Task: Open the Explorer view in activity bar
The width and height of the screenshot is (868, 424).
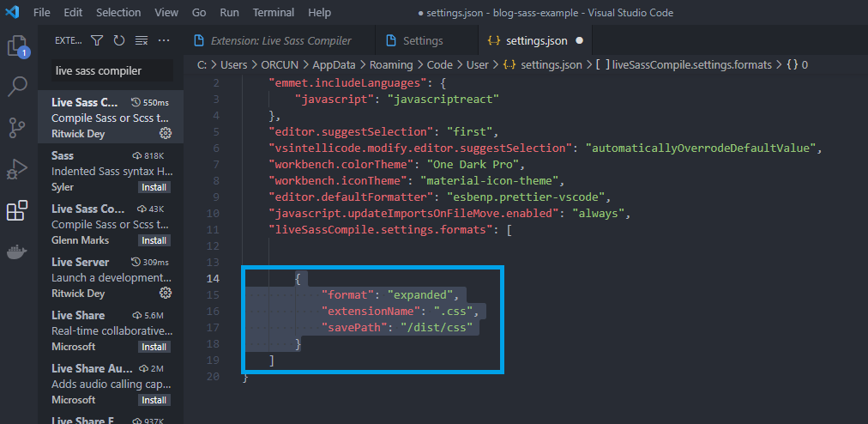Action: point(18,46)
